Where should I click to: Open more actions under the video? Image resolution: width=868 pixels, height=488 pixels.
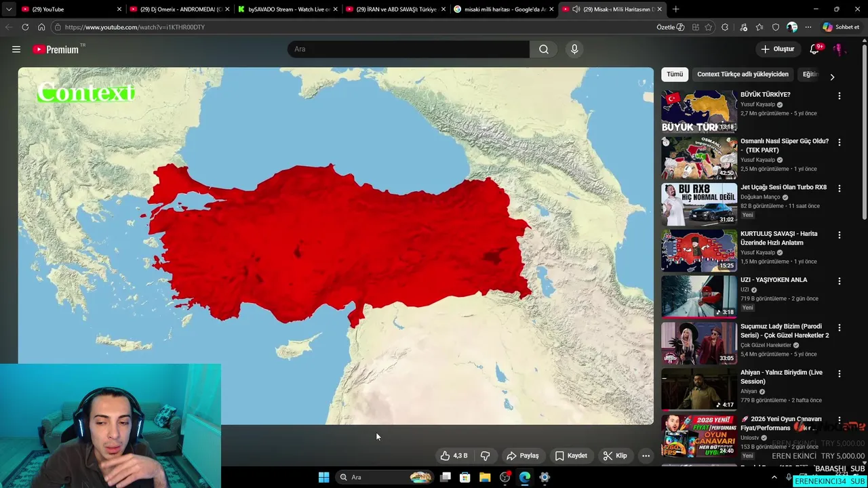point(646,455)
